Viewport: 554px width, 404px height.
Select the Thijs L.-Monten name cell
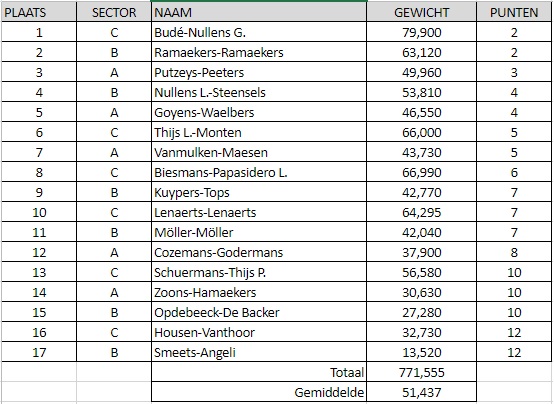[x=259, y=132]
